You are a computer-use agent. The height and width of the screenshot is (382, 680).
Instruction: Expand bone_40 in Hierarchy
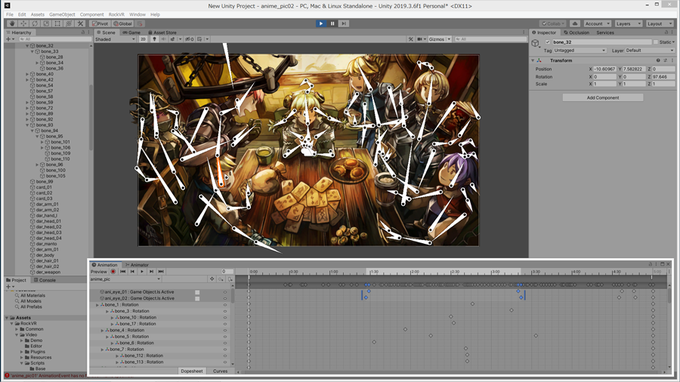(27, 74)
